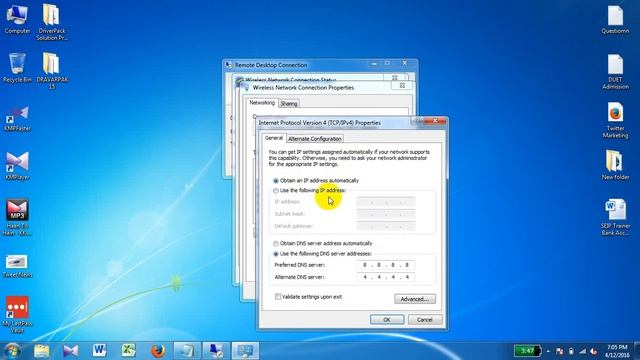Viewport: 640px width, 360px height.
Task: Click the Wireless Network Connection Properties title
Action: [303, 88]
